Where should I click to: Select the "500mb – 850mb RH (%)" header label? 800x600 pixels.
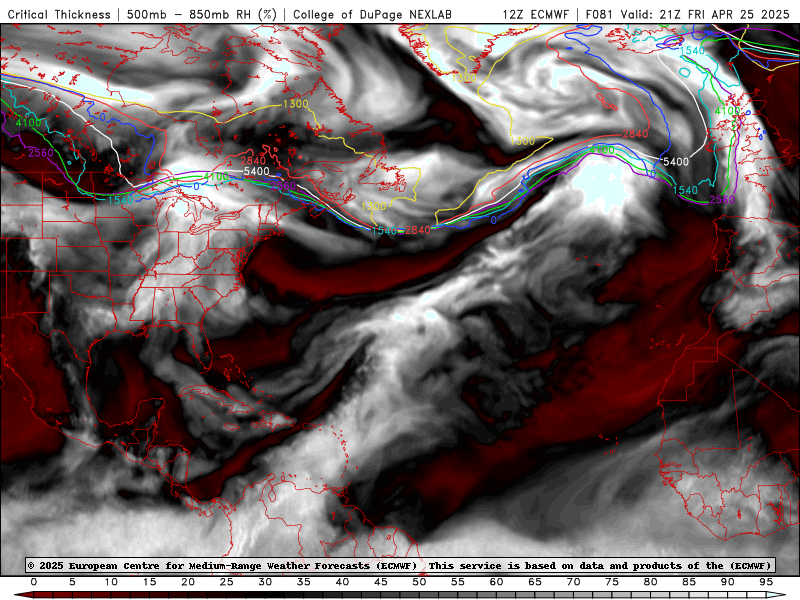[x=202, y=14]
